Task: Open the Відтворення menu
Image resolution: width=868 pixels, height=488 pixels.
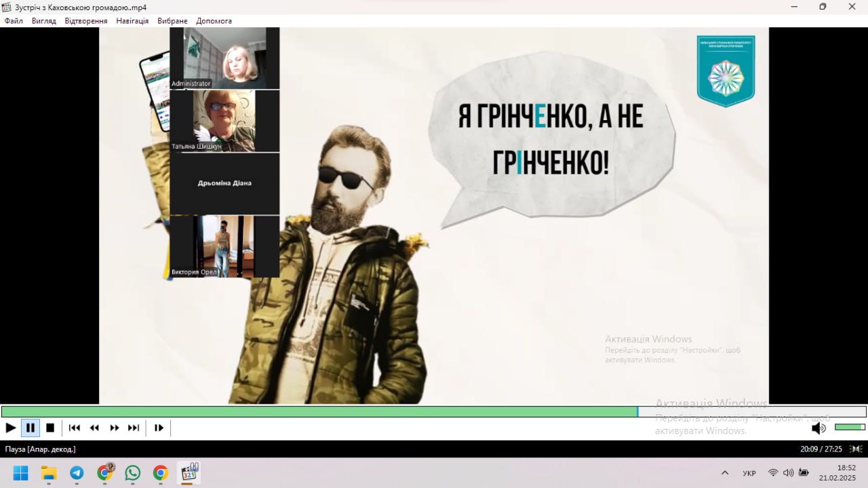Action: [86, 21]
